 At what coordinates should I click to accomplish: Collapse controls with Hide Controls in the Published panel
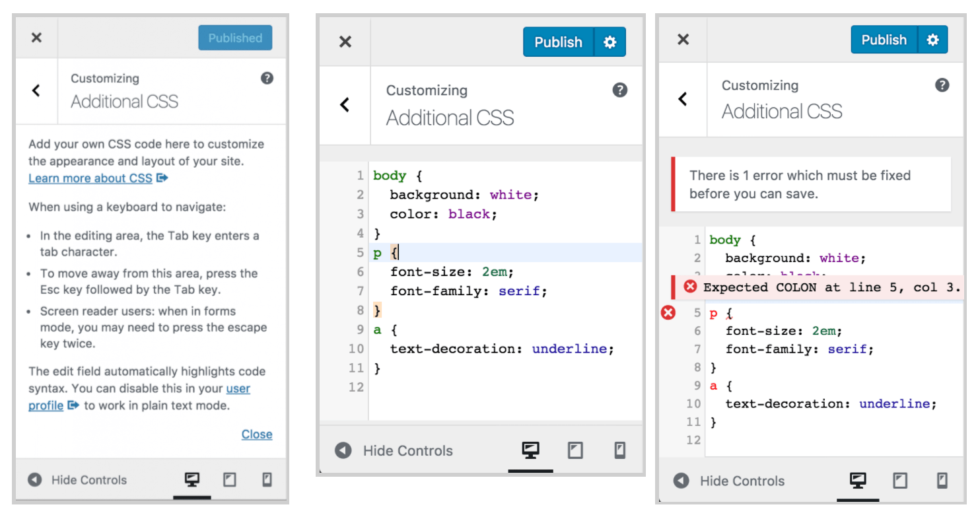(77, 480)
